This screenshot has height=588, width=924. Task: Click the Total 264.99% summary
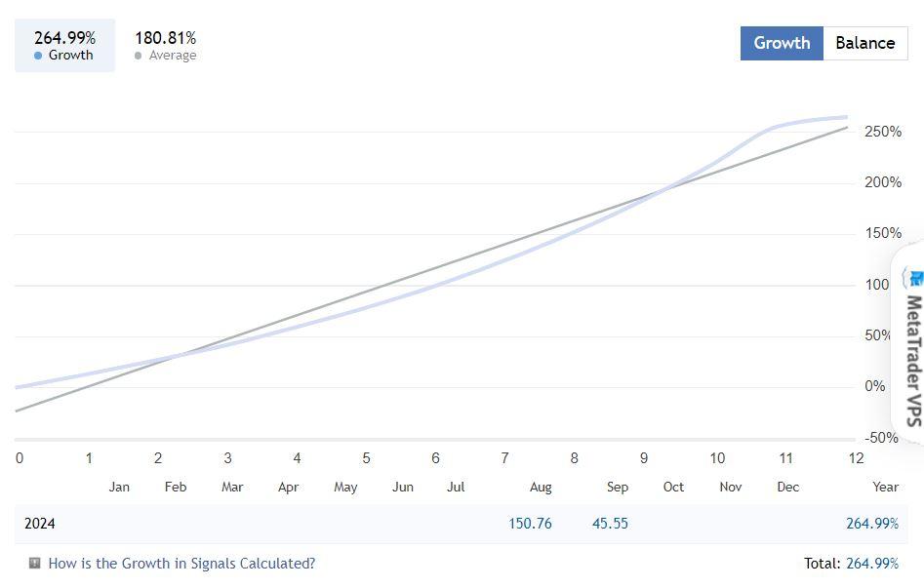click(x=850, y=563)
